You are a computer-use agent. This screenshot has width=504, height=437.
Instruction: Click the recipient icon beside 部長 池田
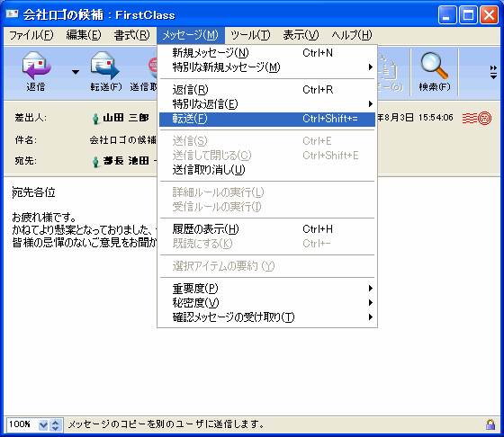click(95, 162)
